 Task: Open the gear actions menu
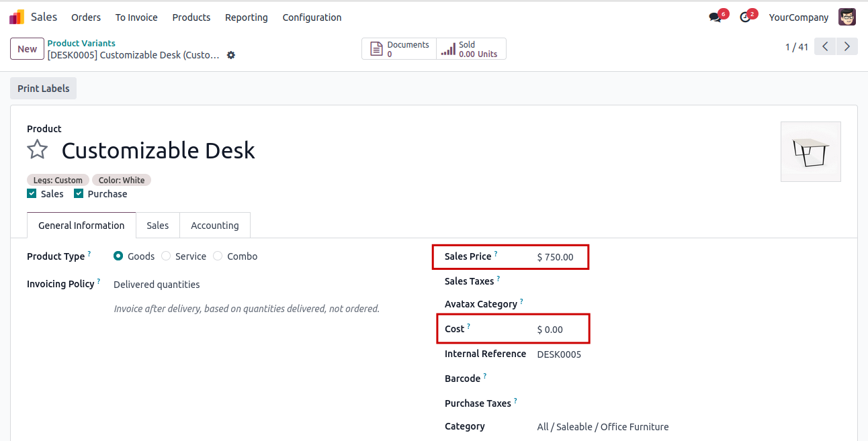point(231,55)
